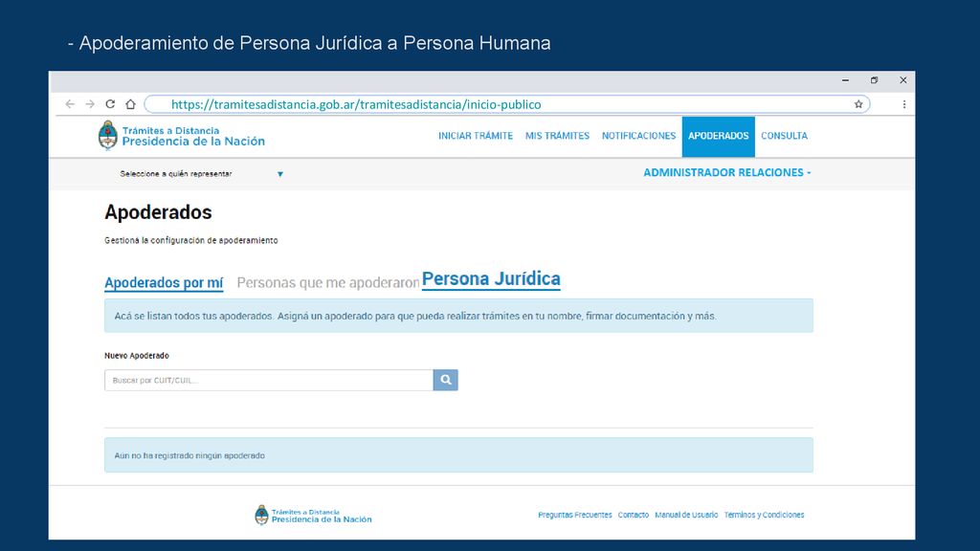Open Contacto footer link

634,515
